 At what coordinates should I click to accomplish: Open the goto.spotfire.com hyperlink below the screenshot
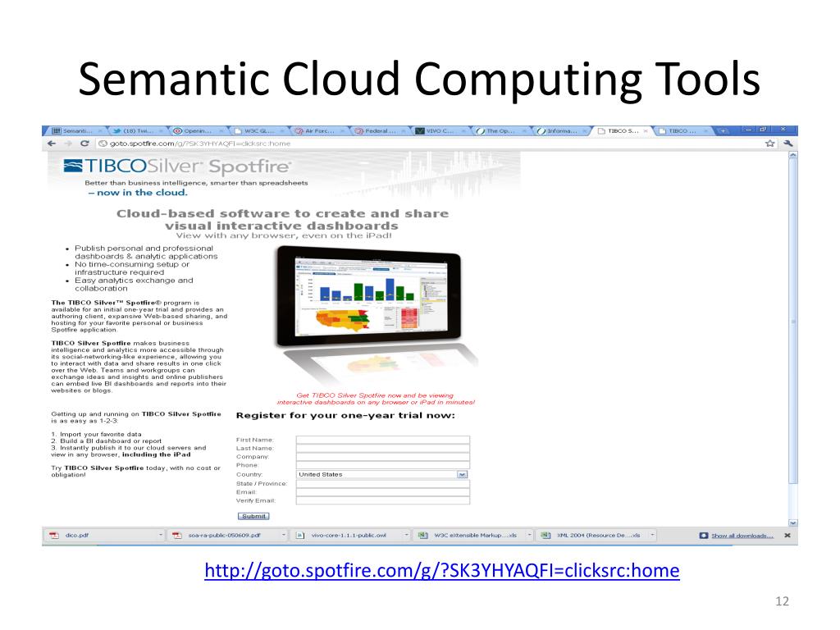coord(442,571)
